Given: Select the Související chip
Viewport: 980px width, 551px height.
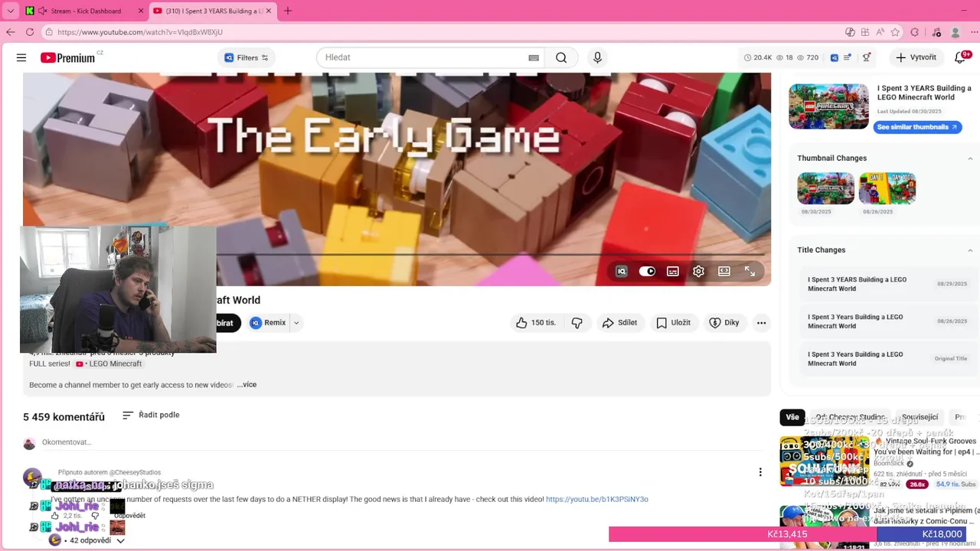Looking at the screenshot, I should tap(920, 417).
